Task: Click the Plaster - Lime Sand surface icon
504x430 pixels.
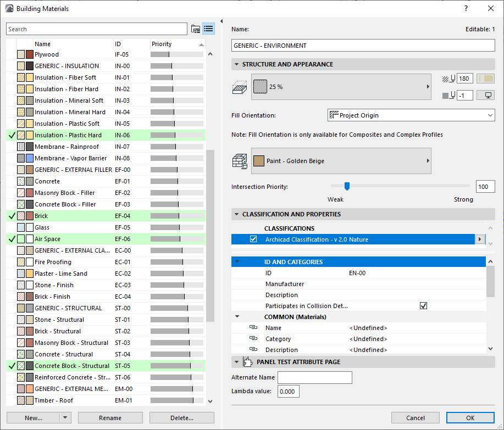Action: click(30, 273)
